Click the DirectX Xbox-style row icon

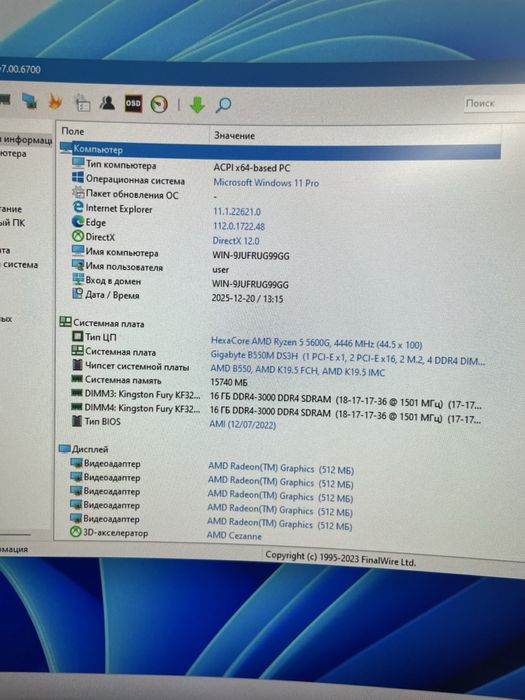point(78,236)
